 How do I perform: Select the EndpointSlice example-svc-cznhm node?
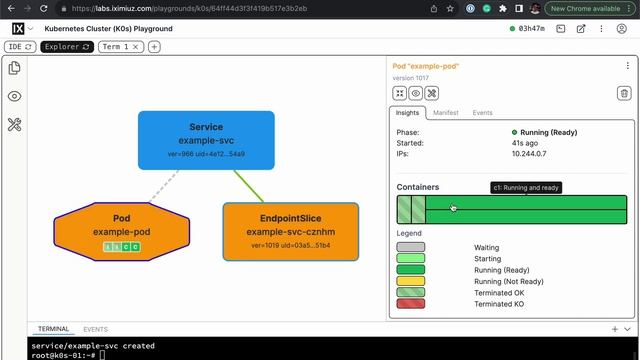click(x=291, y=231)
